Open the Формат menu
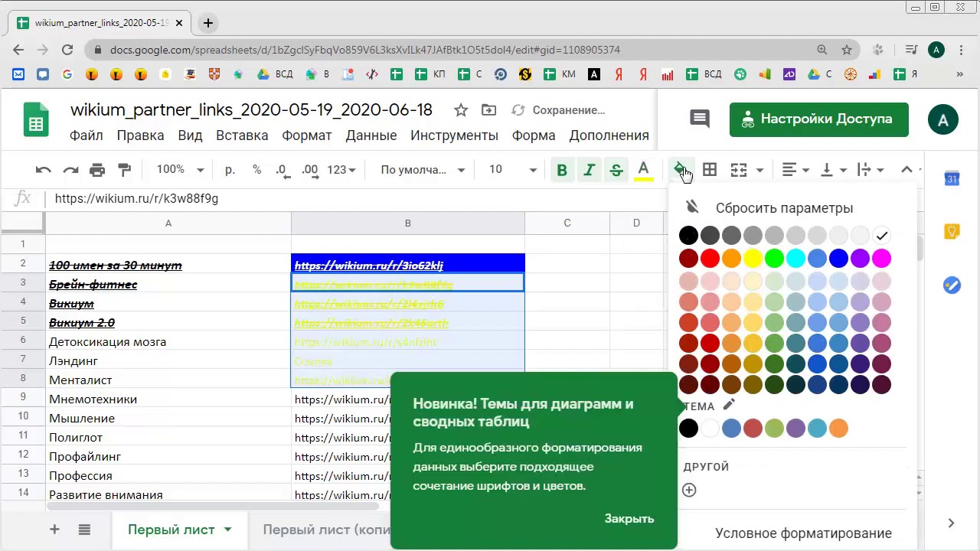The width and height of the screenshot is (980, 551). 307,135
